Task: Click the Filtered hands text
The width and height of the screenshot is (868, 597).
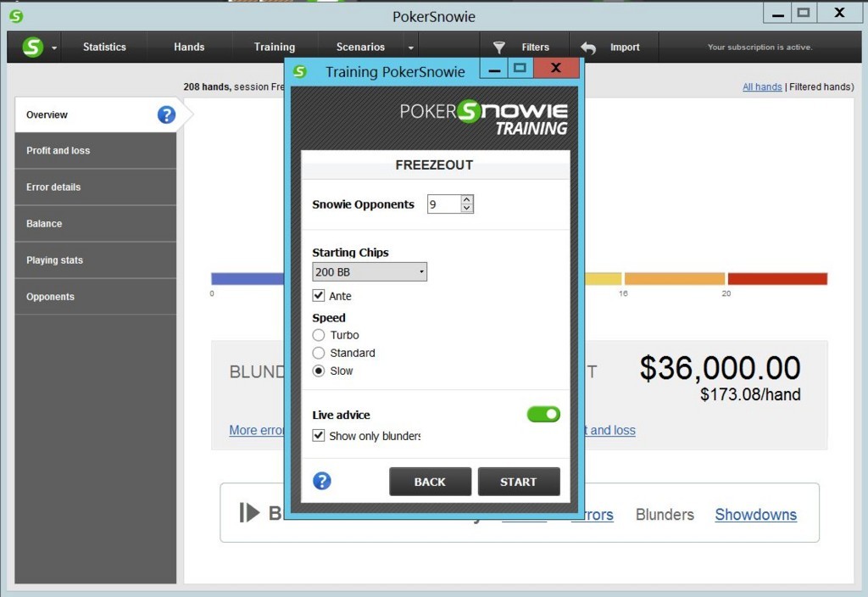Action: 821,87
